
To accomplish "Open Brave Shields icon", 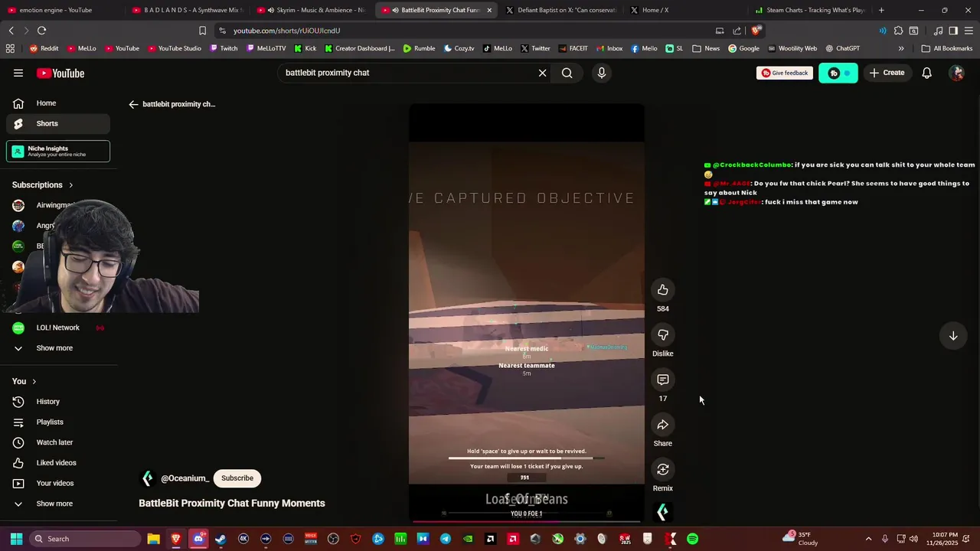I will (x=756, y=31).
